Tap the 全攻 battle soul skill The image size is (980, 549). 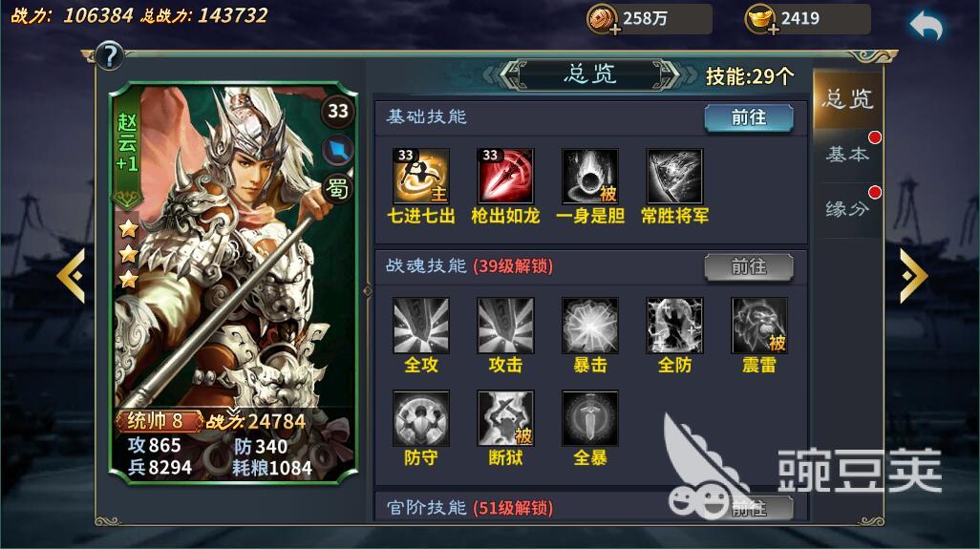[420, 326]
